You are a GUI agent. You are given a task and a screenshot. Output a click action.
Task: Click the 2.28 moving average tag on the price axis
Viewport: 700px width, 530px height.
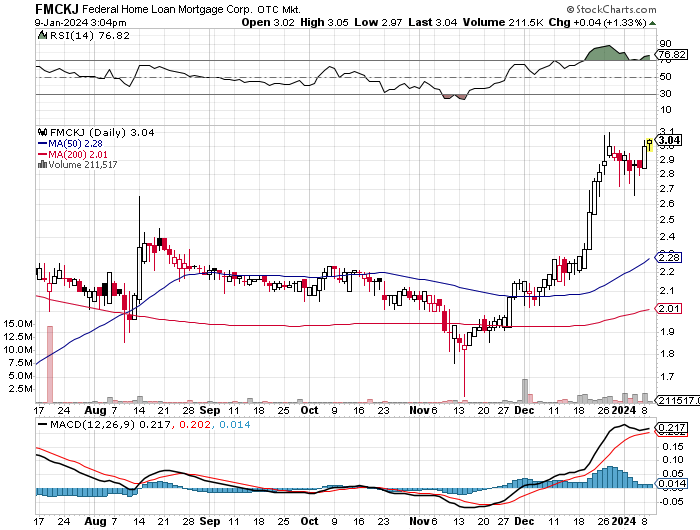tap(669, 258)
